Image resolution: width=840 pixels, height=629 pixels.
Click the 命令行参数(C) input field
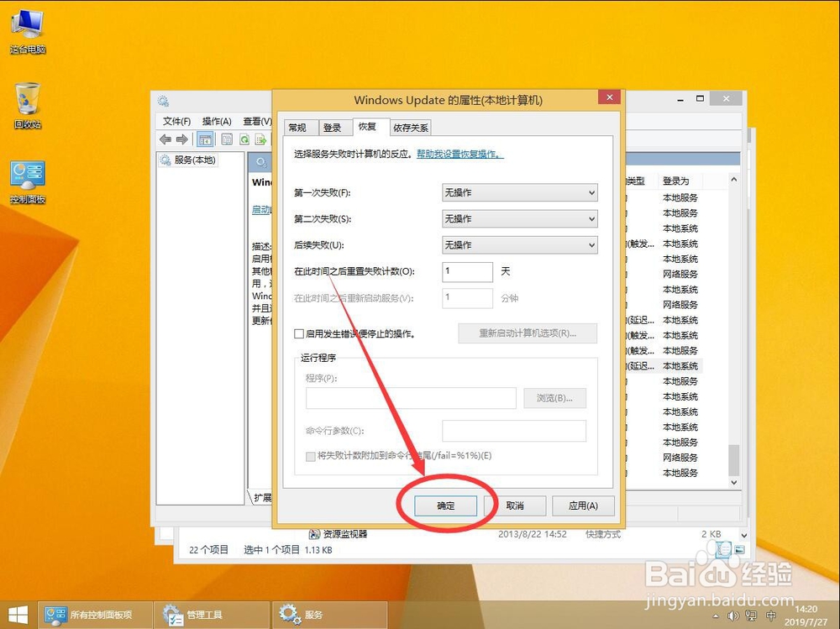pos(514,430)
